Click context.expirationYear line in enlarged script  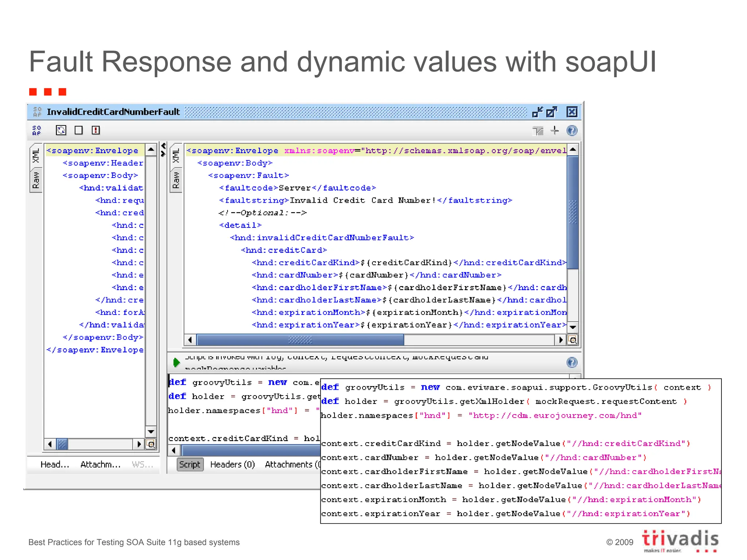506,514
